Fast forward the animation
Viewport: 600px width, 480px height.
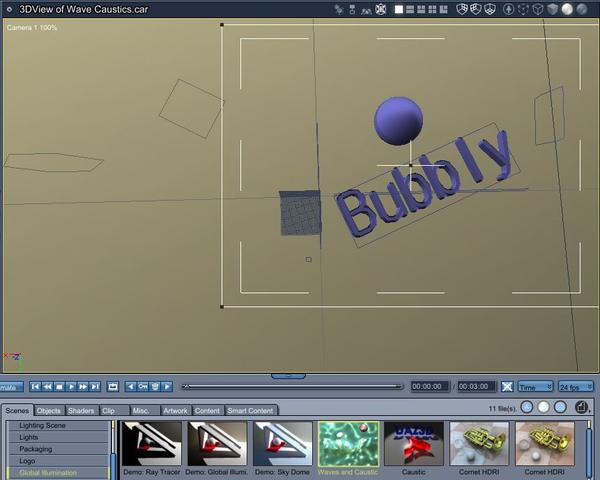pos(83,387)
